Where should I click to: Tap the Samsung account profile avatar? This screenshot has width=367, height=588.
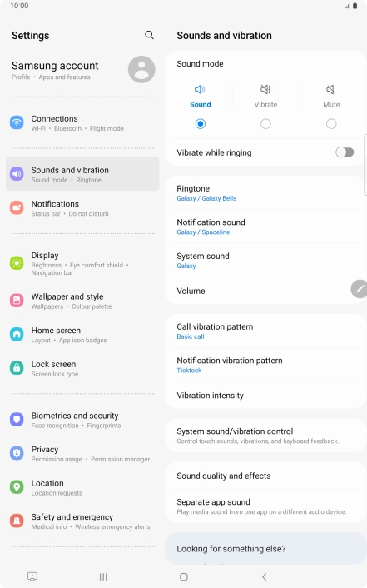(141, 70)
